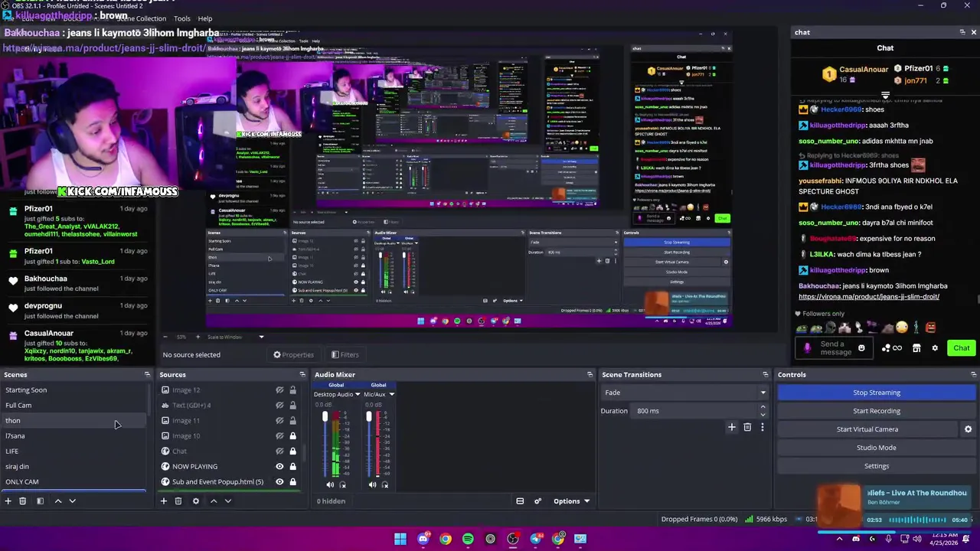This screenshot has height=551, width=980.
Task: Open OBS Settings from Controls
Action: click(x=877, y=466)
